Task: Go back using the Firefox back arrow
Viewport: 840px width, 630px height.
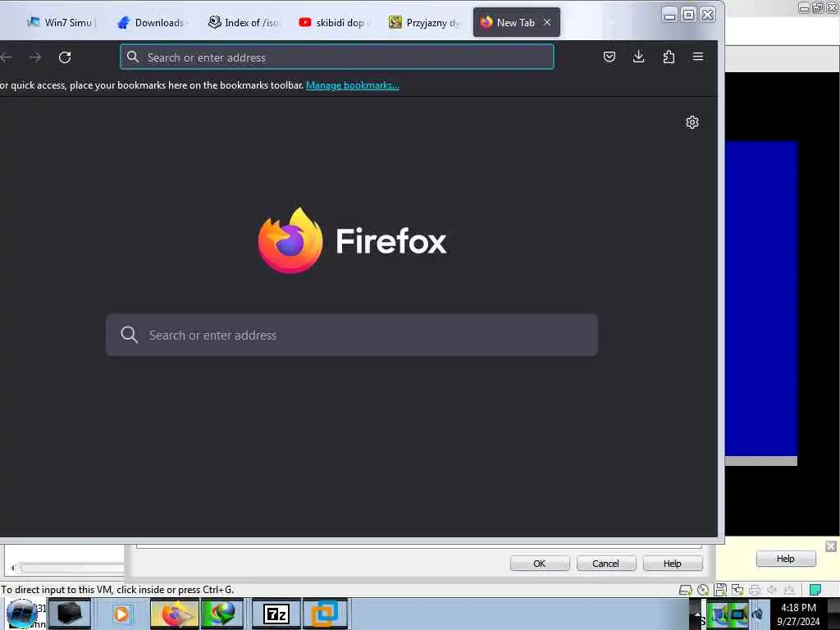Action: pos(6,57)
